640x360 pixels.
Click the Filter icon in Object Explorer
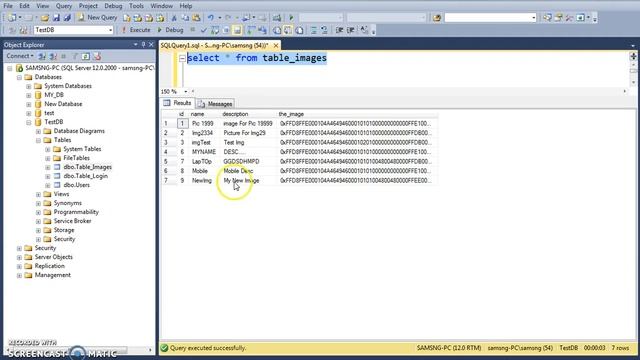[75, 56]
